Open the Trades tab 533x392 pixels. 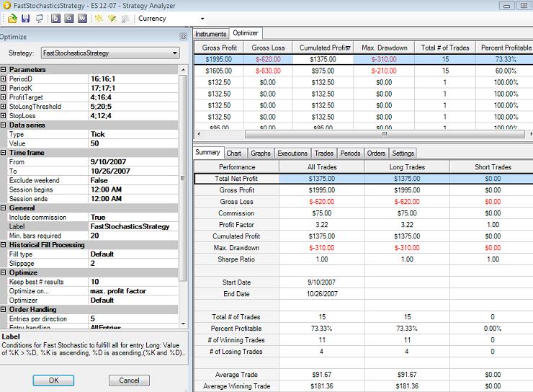point(323,153)
